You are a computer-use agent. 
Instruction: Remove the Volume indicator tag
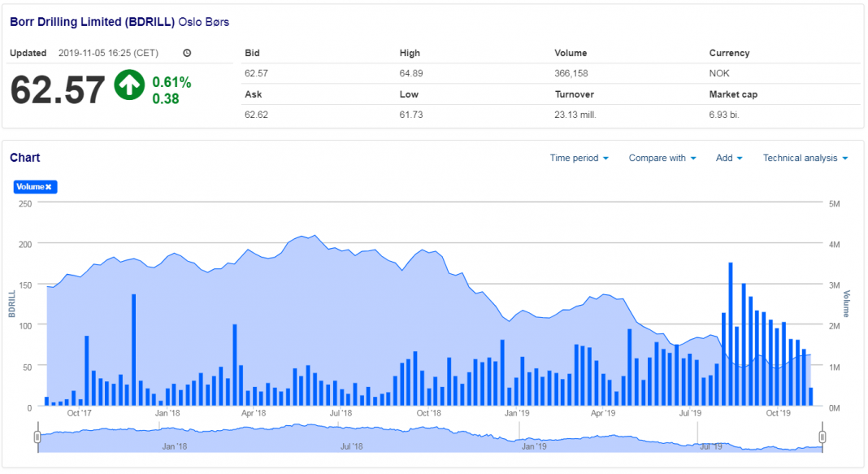49,187
